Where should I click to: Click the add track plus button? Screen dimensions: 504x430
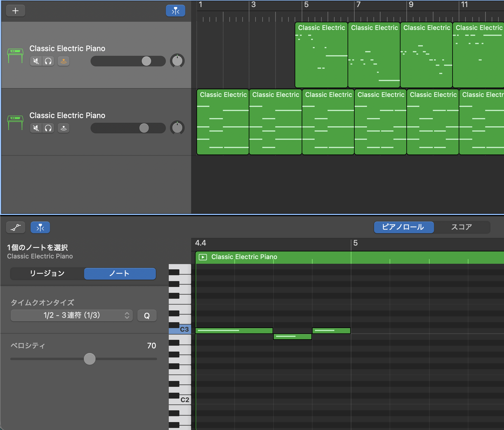[15, 11]
